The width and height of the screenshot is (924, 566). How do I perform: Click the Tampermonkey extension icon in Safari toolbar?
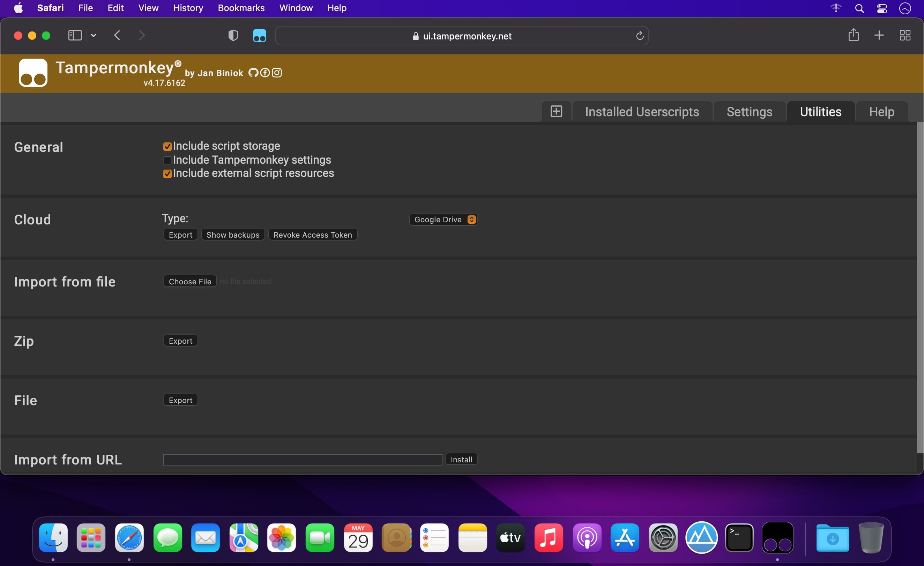(260, 36)
